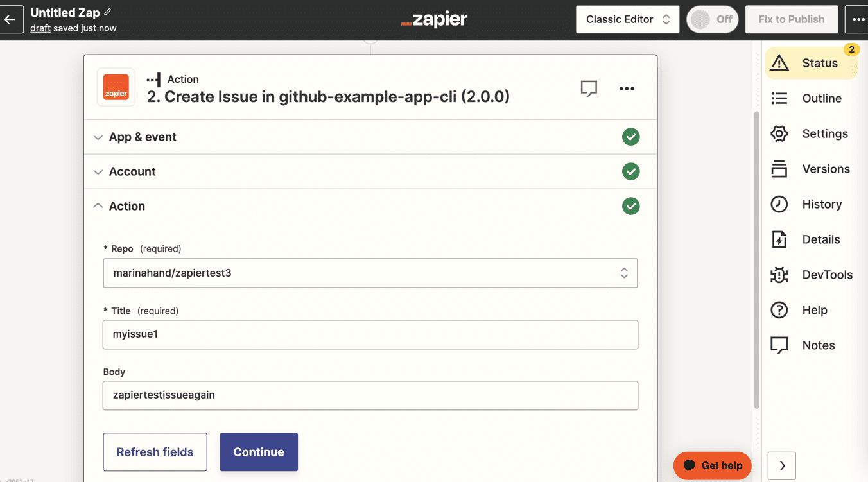Click the Zapier app logo in step
The height and width of the screenshot is (482, 868).
click(116, 87)
